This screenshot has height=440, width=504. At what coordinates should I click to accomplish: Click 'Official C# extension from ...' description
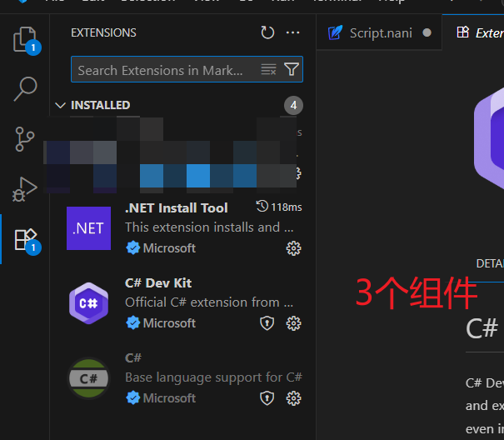(x=209, y=302)
